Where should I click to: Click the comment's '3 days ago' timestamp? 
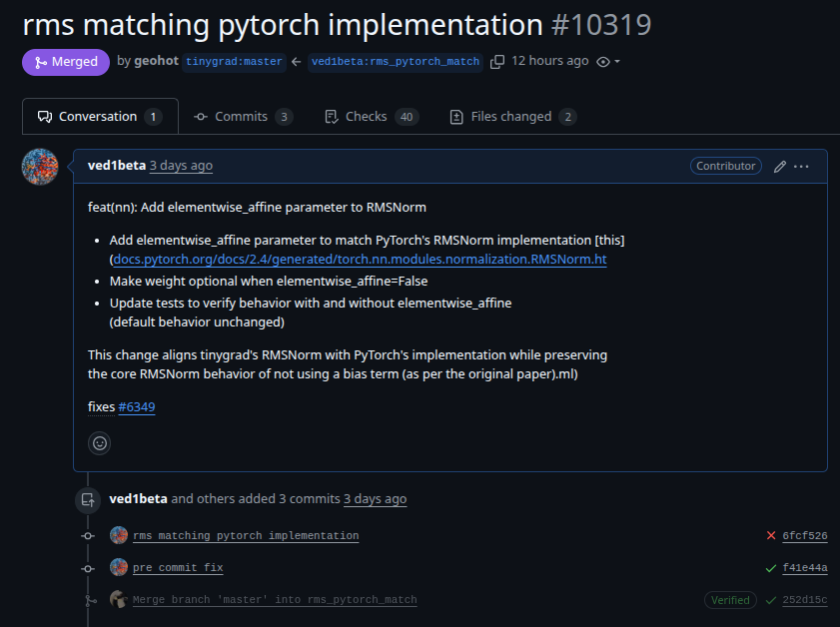(181, 166)
